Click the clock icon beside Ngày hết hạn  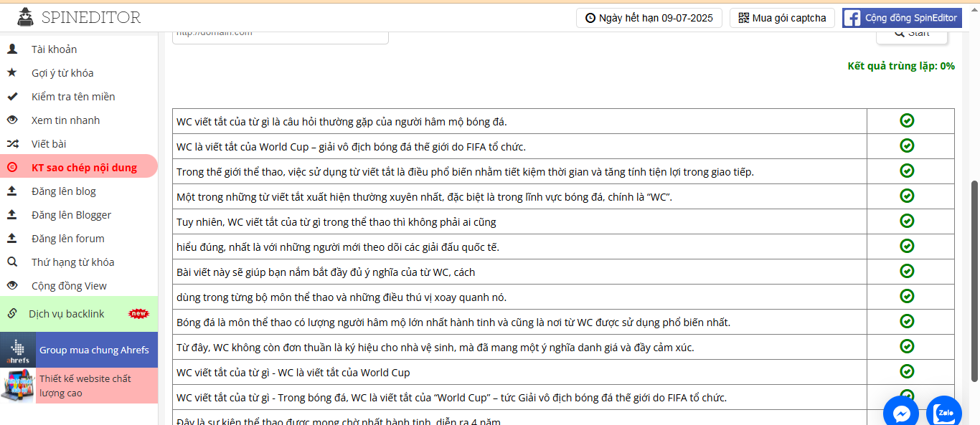pyautogui.click(x=590, y=18)
